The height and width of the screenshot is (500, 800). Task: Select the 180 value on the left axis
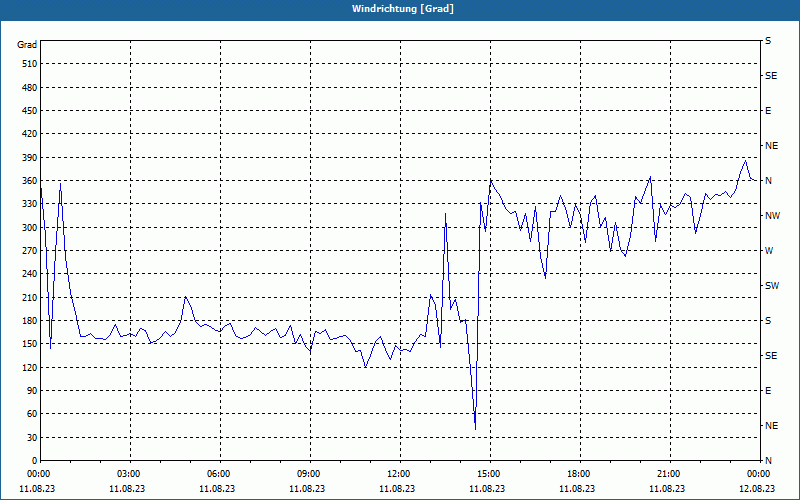coord(30,321)
